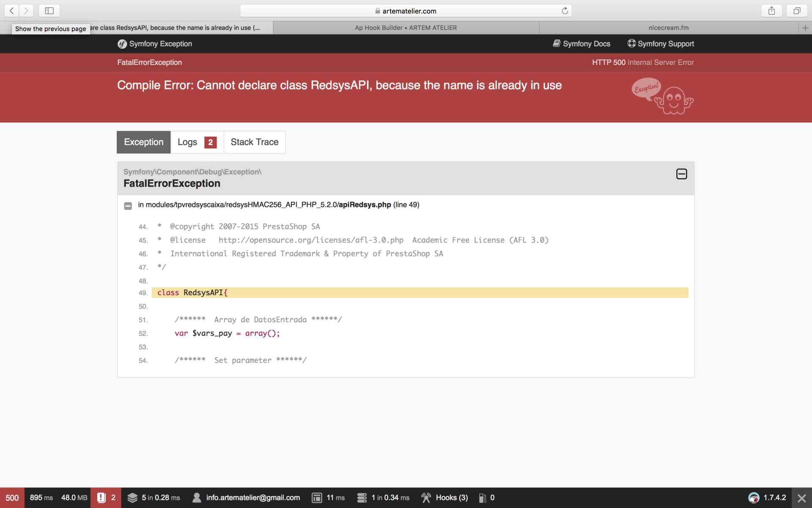Select the Exception tab
Screen dimensions: 812x508
coord(143,142)
